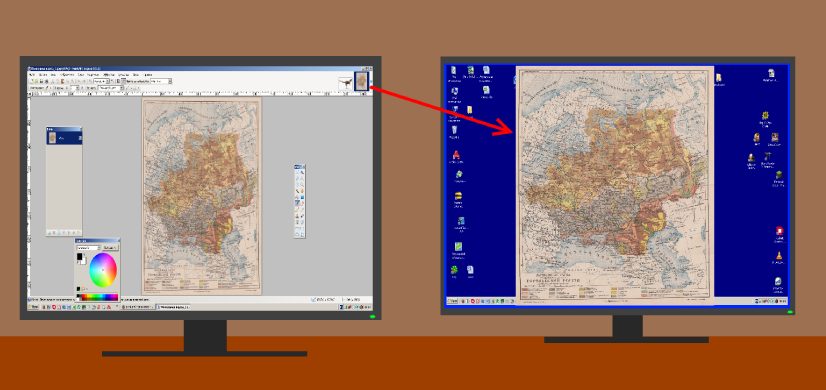The height and width of the screenshot is (390, 826).
Task: Click the map wallpaper on the right monitor
Action: pos(615,185)
